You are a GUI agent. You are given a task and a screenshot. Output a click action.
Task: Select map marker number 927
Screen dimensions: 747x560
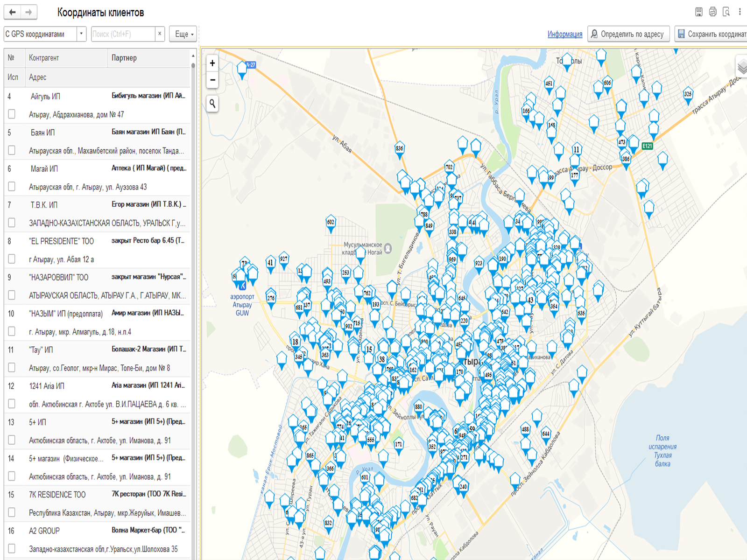tap(283, 260)
